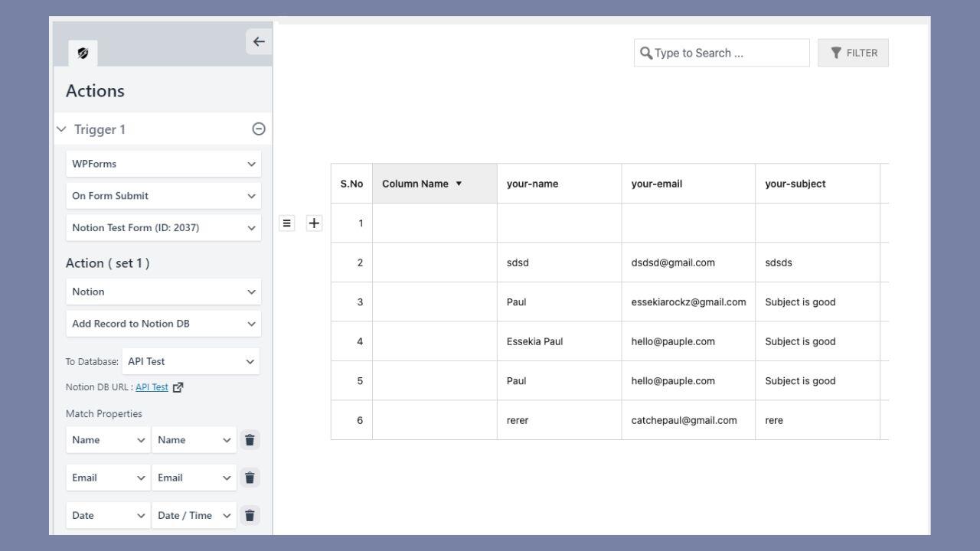980x551 pixels.
Task: Open the API Test link
Action: [152, 387]
